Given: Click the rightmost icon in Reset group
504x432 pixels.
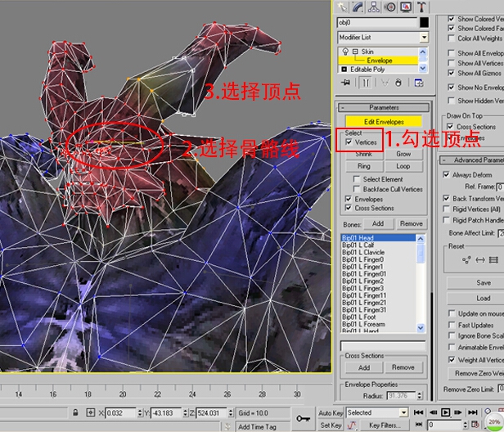Looking at the screenshot, I should (x=493, y=259).
